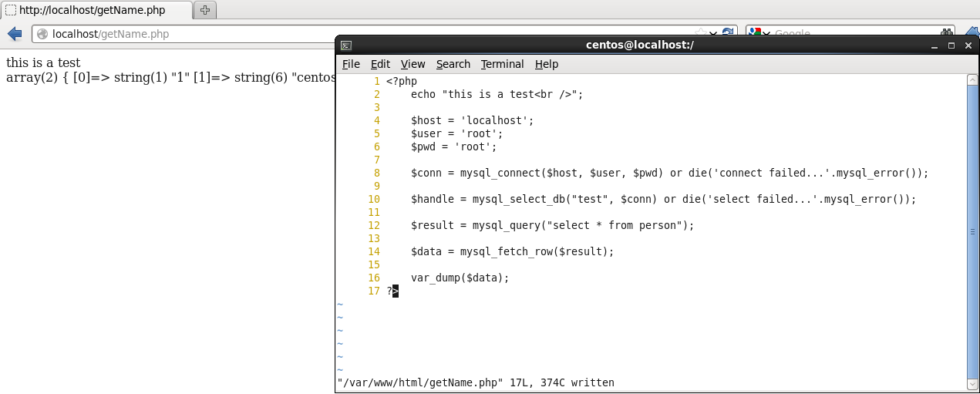Open the terminal View menu
This screenshot has width=980, height=394.
(413, 64)
